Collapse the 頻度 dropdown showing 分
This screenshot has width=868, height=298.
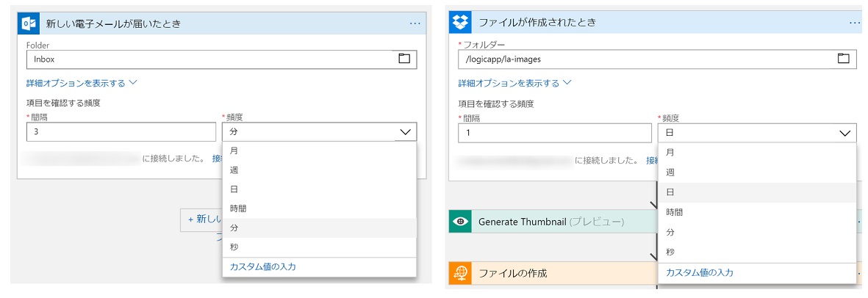click(x=405, y=132)
